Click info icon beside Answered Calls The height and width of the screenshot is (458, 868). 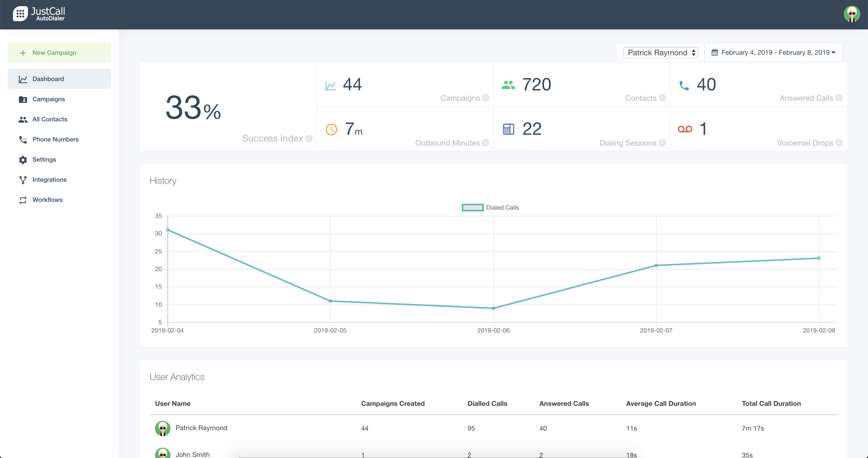click(x=839, y=98)
